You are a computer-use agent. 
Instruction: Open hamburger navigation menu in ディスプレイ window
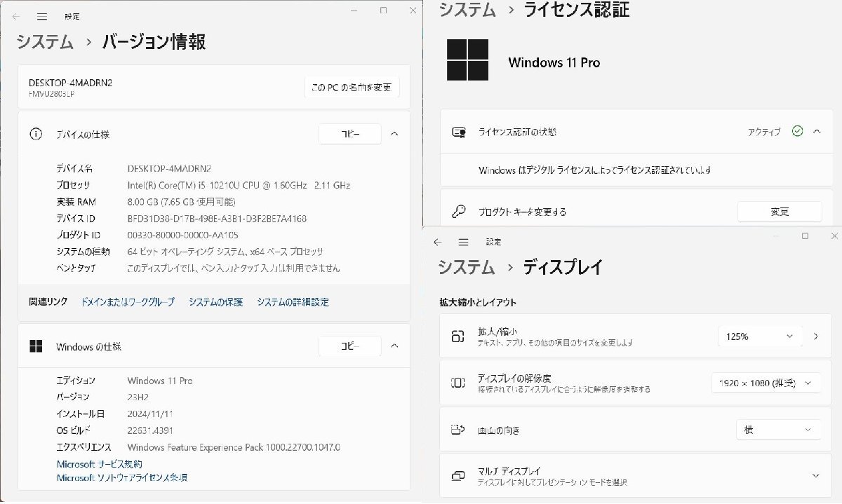[463, 242]
